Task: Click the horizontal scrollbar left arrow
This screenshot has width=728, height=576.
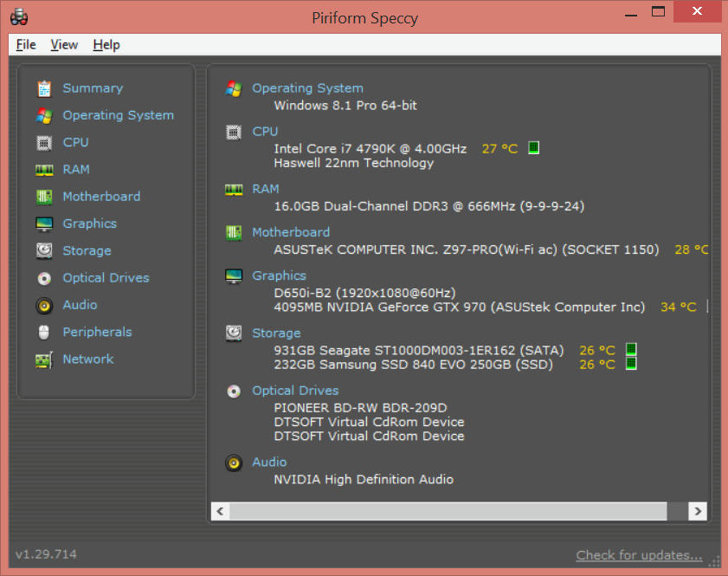Action: click(x=221, y=511)
